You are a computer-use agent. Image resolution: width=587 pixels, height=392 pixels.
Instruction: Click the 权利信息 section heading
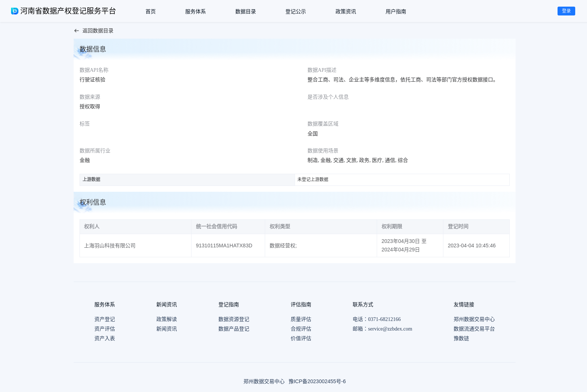[x=93, y=202]
